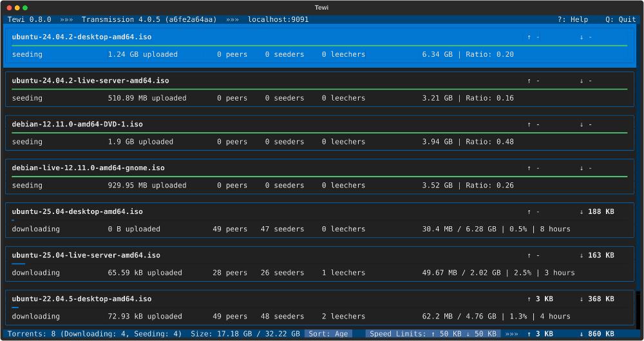Click the '65.59 kB uploaded' value
Viewport: 644px width, 341px height.
click(144, 272)
